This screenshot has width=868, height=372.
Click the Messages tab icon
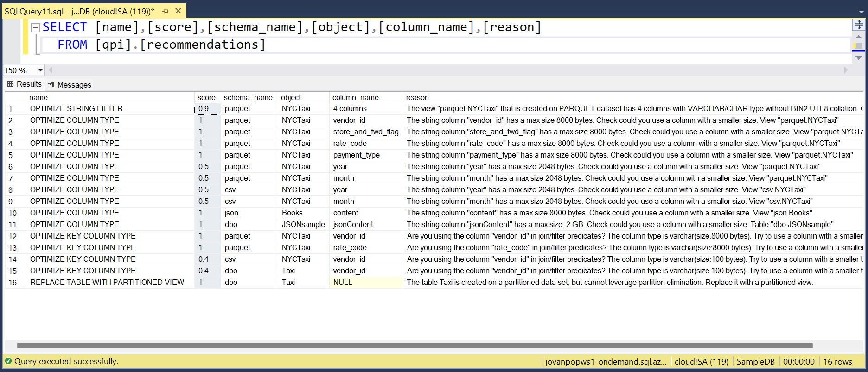pyautogui.click(x=51, y=85)
